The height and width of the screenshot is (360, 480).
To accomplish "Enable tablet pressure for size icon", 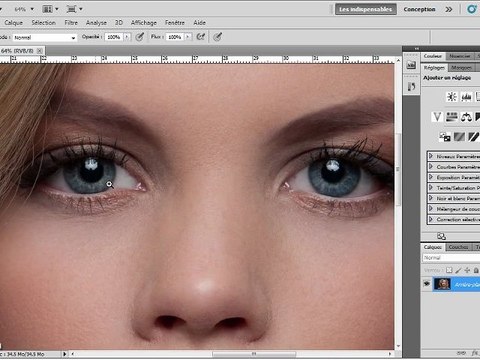I will (217, 37).
